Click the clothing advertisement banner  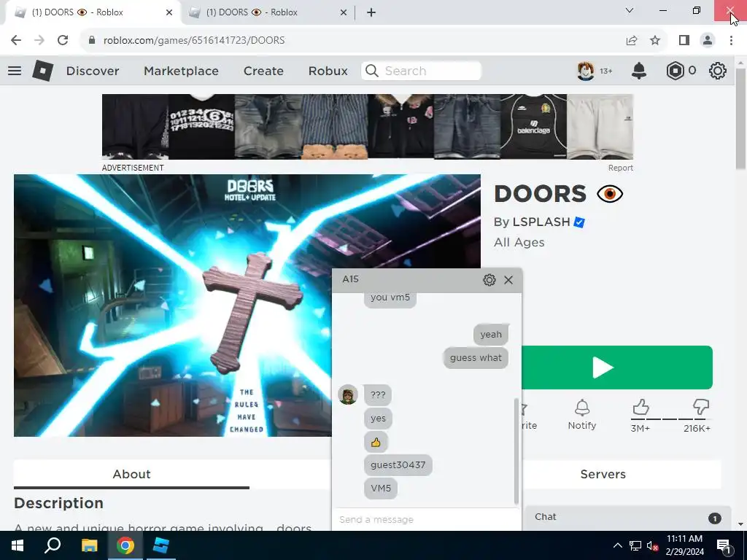point(368,127)
